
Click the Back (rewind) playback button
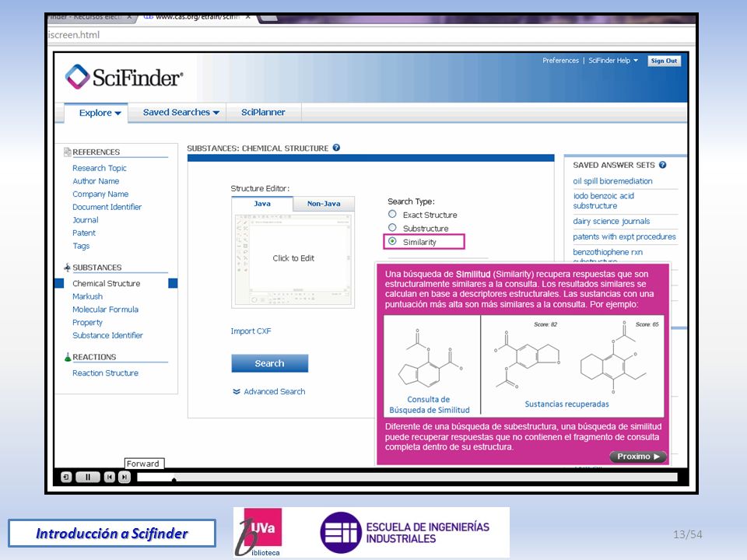[x=110, y=477]
